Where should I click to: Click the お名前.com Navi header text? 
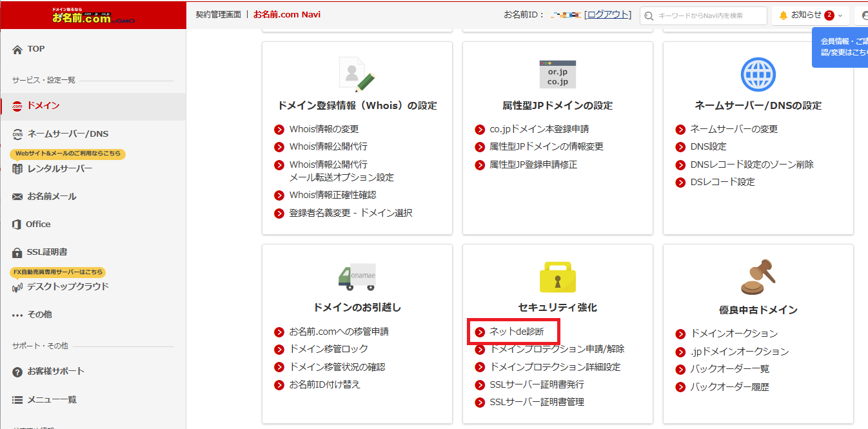(x=287, y=14)
